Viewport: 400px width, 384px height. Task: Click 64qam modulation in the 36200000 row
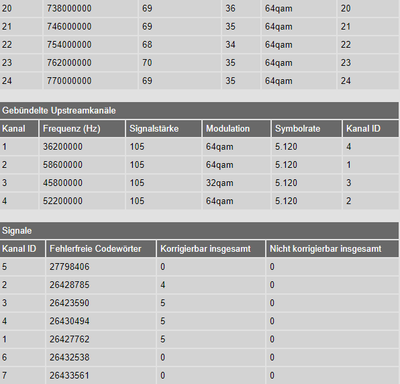pyautogui.click(x=220, y=147)
